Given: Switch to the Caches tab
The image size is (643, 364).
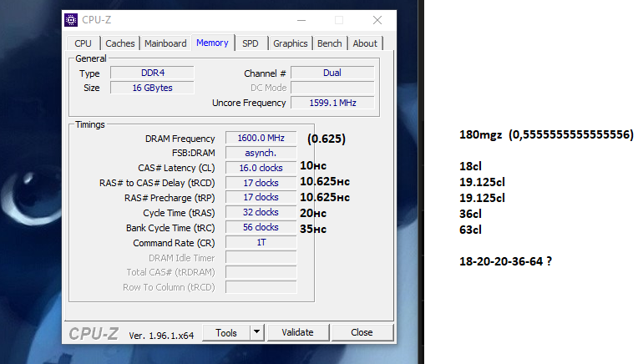Looking at the screenshot, I should pyautogui.click(x=119, y=43).
